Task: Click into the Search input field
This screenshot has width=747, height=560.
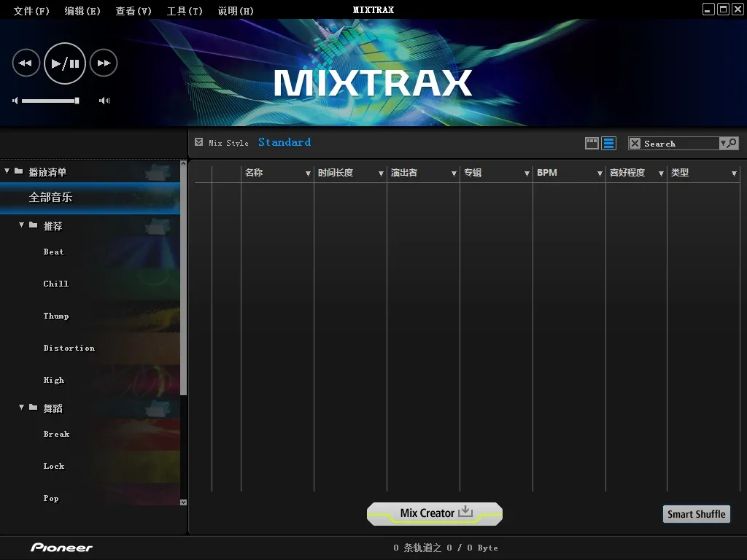Action: coord(680,144)
